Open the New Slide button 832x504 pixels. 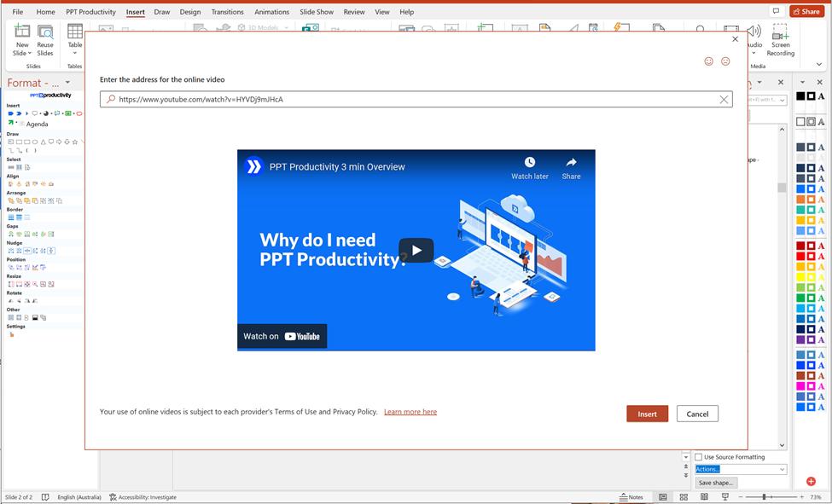(22, 40)
